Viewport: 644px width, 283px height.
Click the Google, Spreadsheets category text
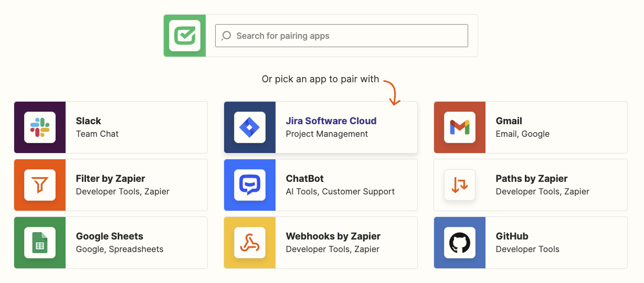pos(120,249)
